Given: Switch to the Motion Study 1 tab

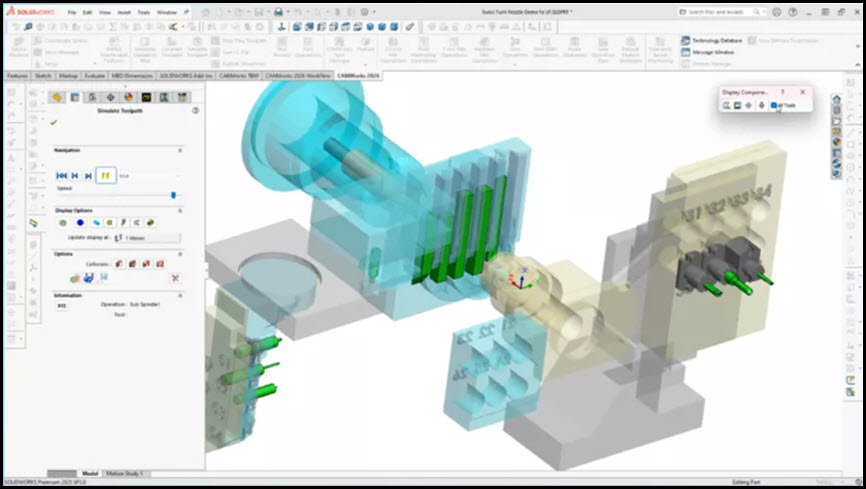Looking at the screenshot, I should [x=125, y=474].
